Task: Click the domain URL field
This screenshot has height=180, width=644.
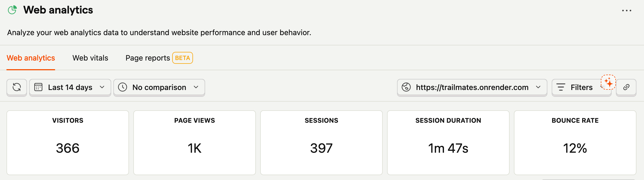Action: pos(472,87)
